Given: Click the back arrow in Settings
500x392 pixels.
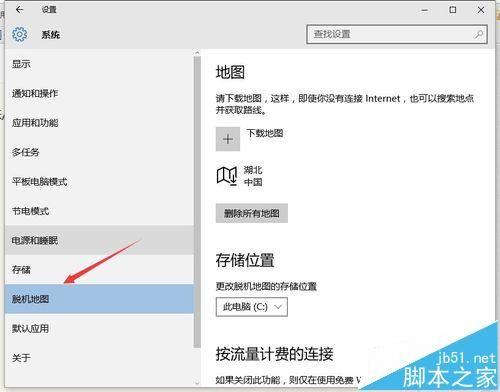Looking at the screenshot, I should [x=19, y=10].
